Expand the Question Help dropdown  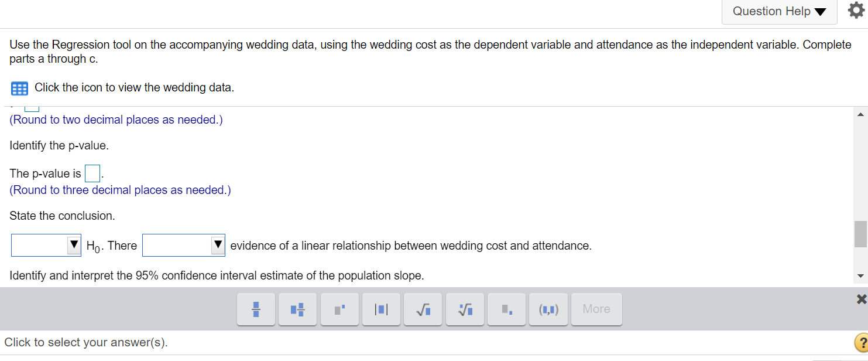[x=779, y=11]
